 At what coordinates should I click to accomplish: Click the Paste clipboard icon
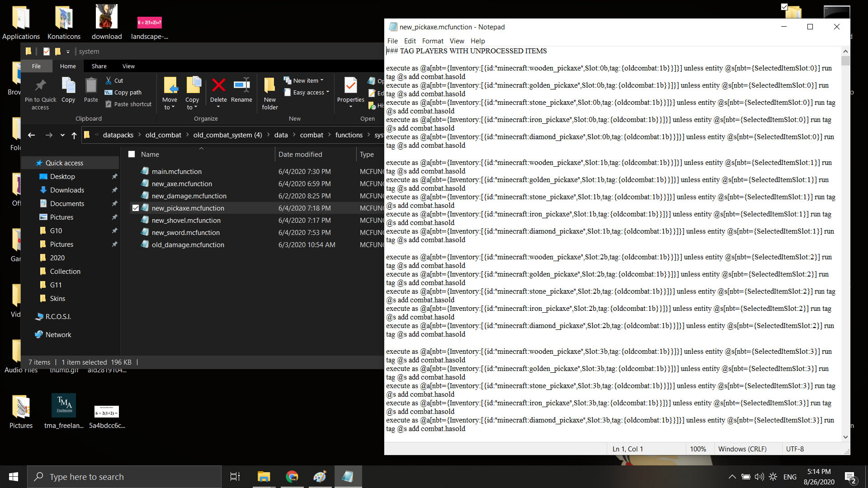pyautogui.click(x=91, y=85)
